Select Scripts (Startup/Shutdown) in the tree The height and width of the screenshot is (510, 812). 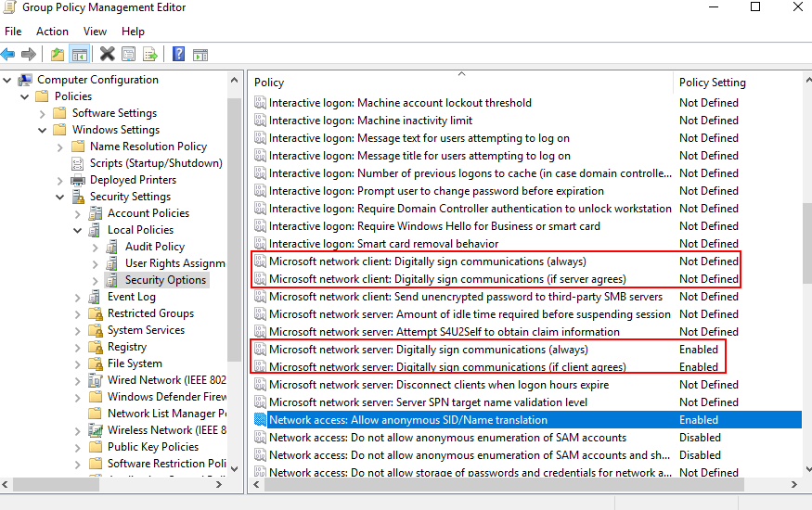click(155, 163)
